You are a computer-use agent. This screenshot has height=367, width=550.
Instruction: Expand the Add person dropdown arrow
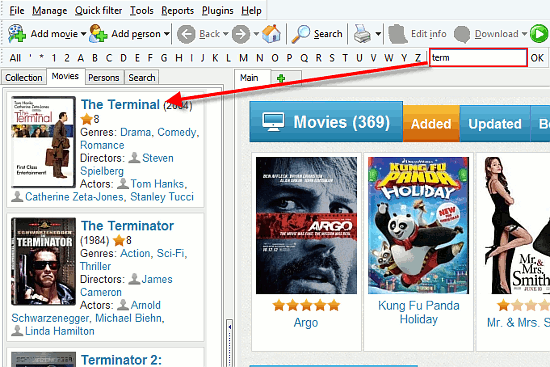click(167, 34)
